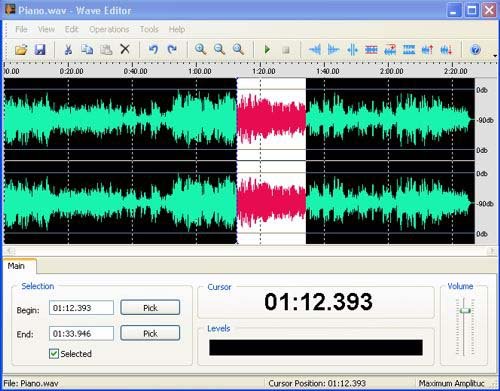Click status bar Maximum Amplitude entry
The image size is (500, 391).
click(x=452, y=383)
